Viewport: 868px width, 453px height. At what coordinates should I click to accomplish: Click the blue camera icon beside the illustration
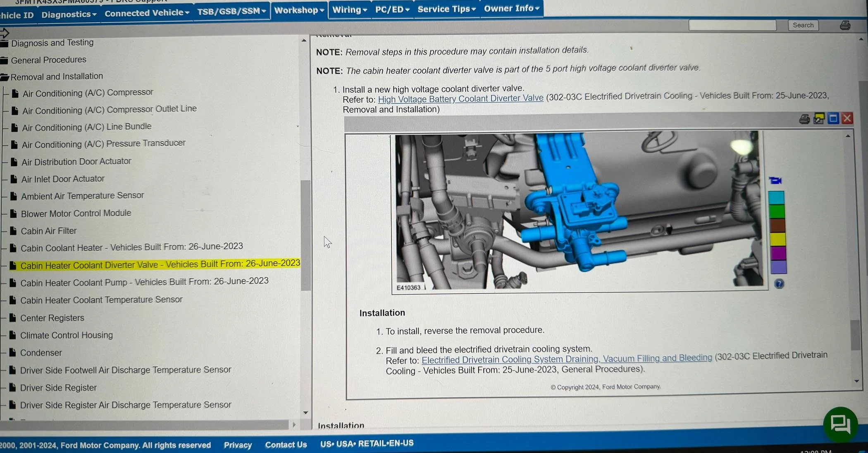[775, 180]
